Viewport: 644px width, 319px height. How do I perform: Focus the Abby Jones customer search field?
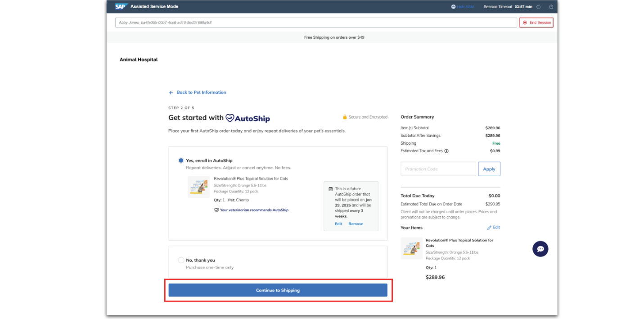[316, 23]
